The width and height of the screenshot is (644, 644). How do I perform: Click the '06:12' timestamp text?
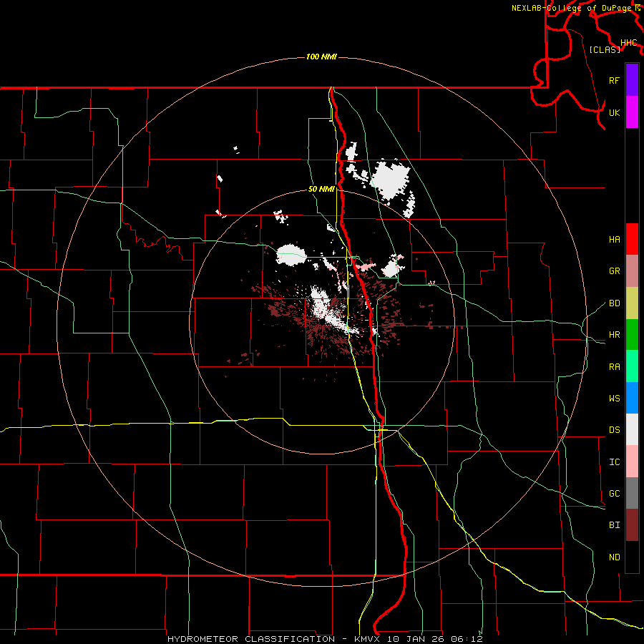(x=468, y=639)
